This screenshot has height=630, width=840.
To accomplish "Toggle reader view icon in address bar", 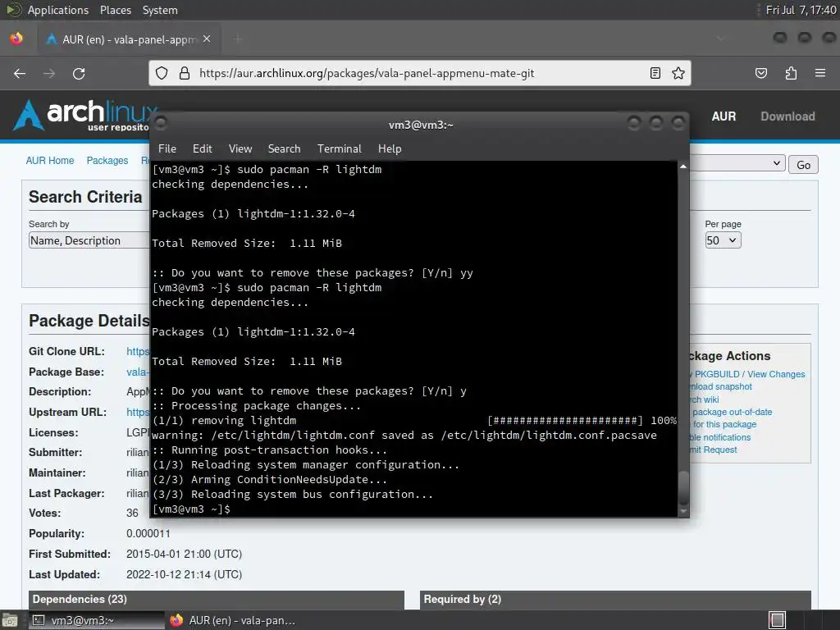I will point(655,73).
